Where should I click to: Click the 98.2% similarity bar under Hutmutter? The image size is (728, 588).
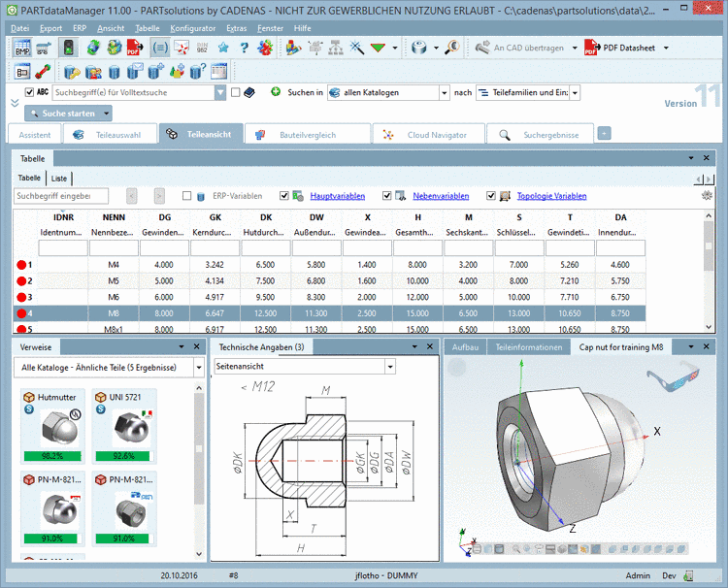(52, 456)
